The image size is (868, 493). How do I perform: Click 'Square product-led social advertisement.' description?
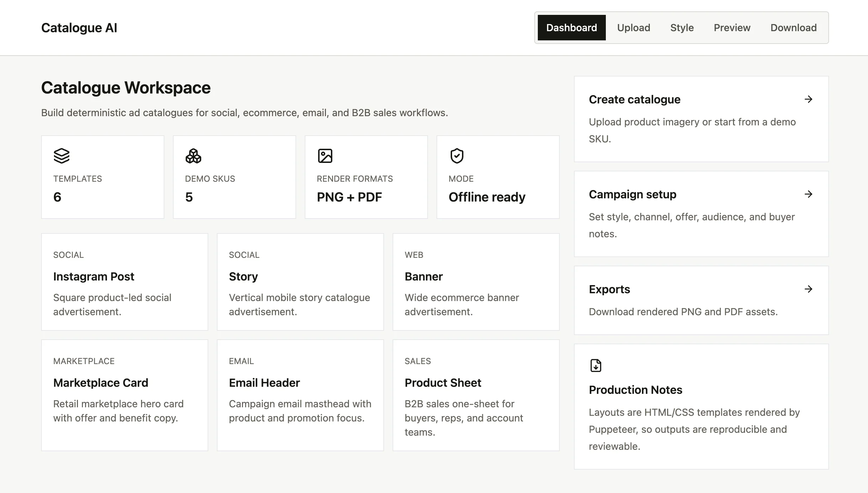(112, 305)
